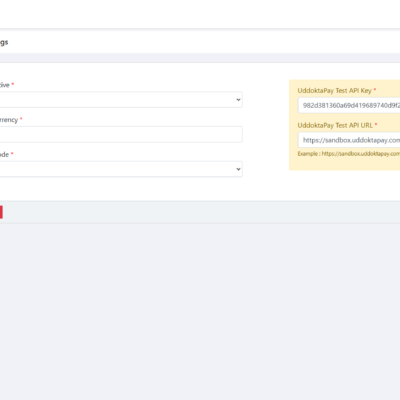Viewport: 400px width, 400px height.
Task: Click the partially visible Mode field label
Action: (4, 154)
